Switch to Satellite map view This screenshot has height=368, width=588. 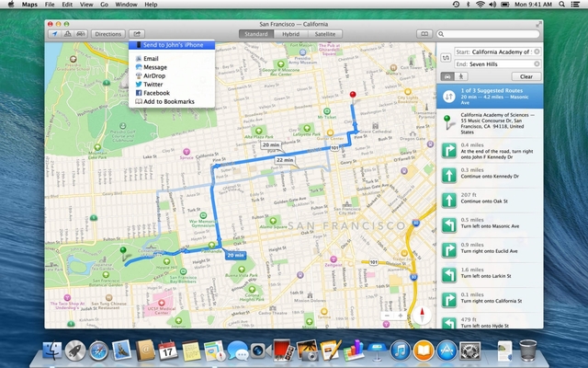pyautogui.click(x=325, y=34)
